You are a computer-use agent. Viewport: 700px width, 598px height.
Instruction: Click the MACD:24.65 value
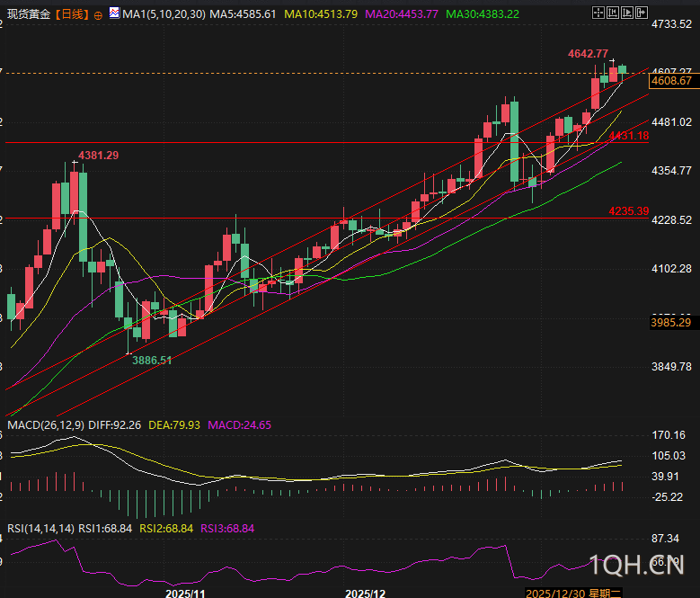(x=239, y=425)
